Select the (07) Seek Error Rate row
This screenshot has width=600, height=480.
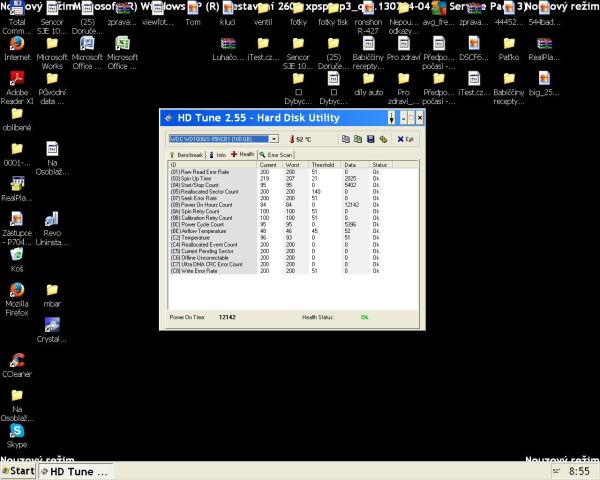(281, 198)
